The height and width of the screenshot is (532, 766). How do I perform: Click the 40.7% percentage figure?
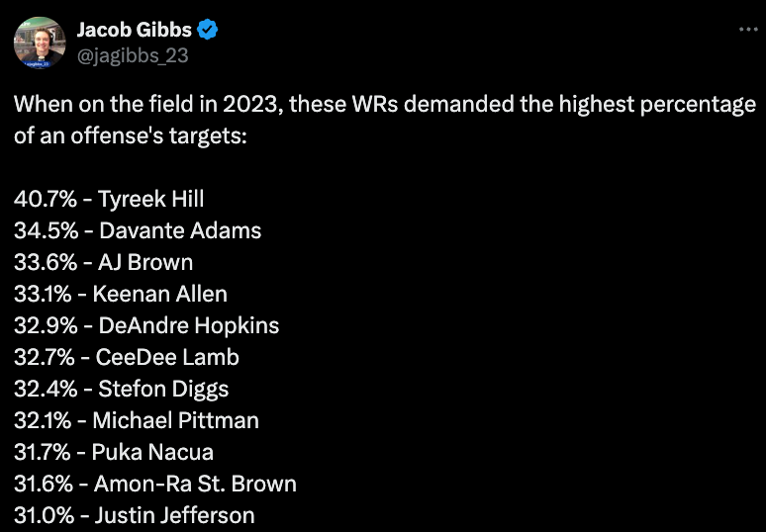pyautogui.click(x=46, y=199)
